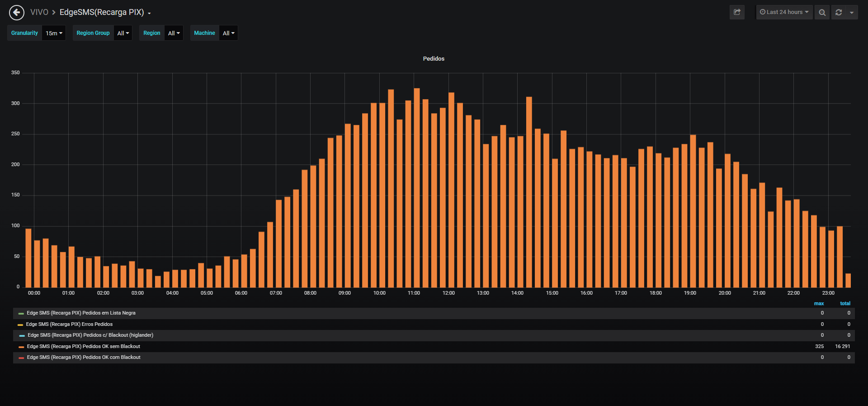Click the VIVO folder breadcrumb
Image resolution: width=868 pixels, height=406 pixels.
pyautogui.click(x=39, y=12)
